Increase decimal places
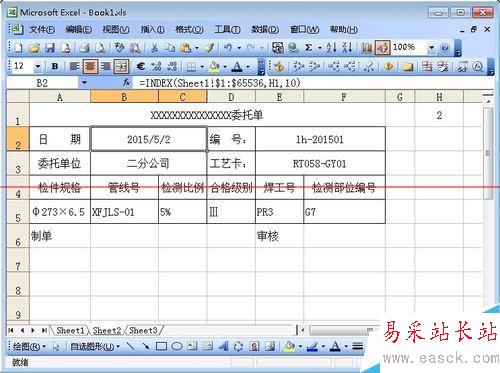Viewport: 500px width, 373px height. pyautogui.click(x=156, y=67)
